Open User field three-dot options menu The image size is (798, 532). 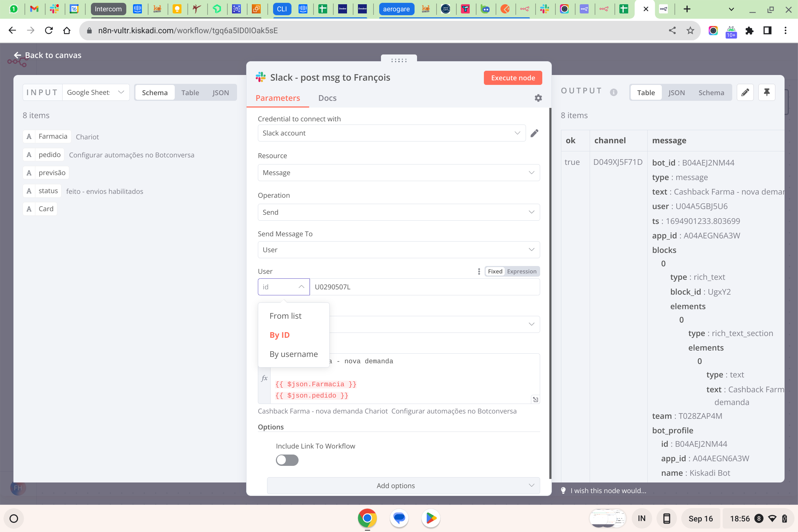[x=479, y=271]
